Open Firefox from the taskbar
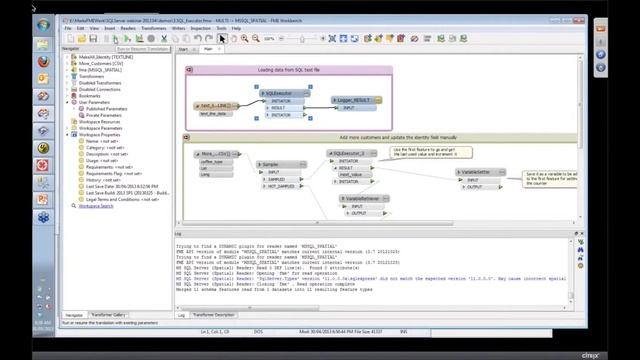Image resolution: width=640 pixels, height=360 pixels. click(43, 61)
